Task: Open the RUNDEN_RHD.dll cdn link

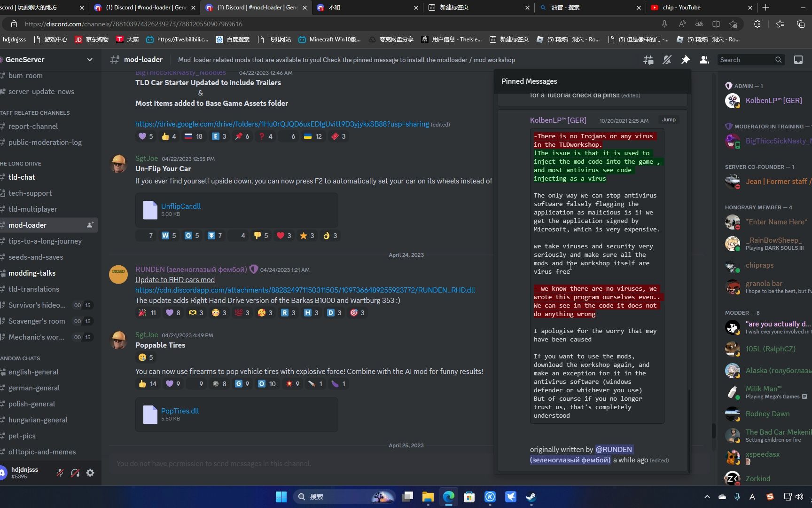Action: (x=305, y=290)
